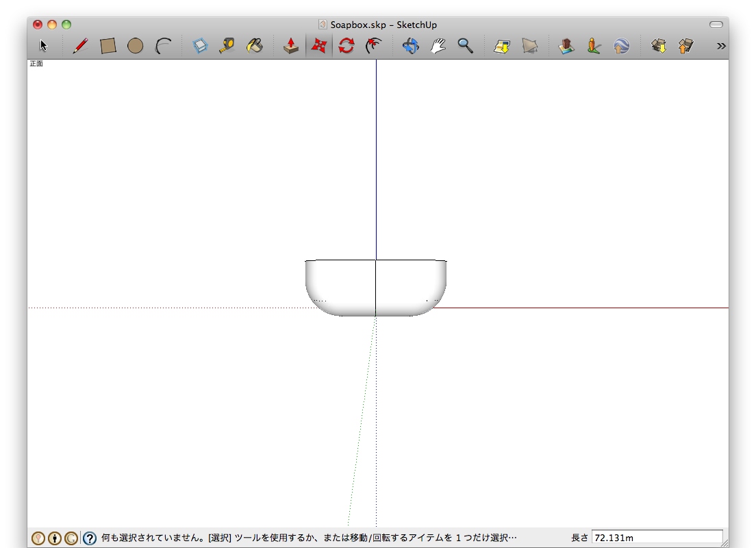Screen dimensions: 756x548
Task: Click the credits person status icon
Action: click(55, 538)
